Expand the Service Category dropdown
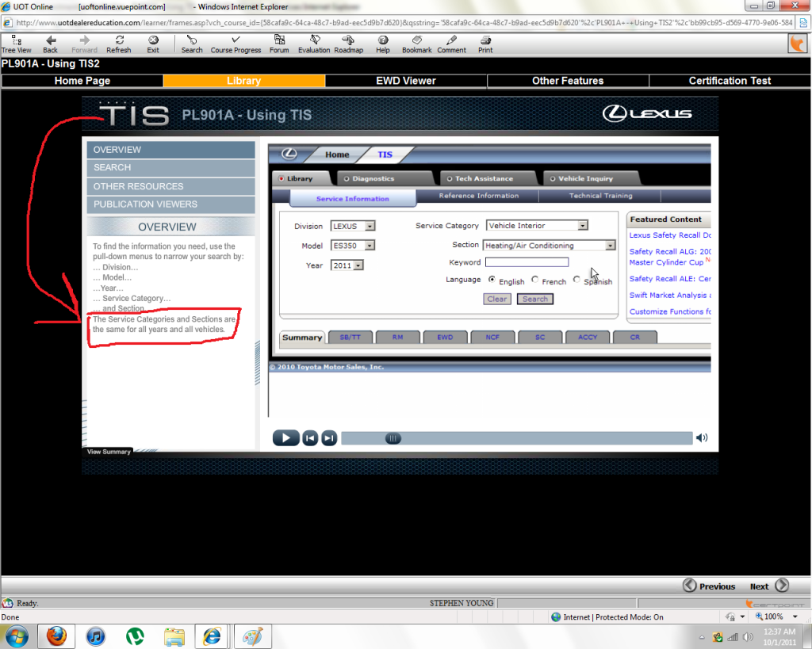 (583, 226)
